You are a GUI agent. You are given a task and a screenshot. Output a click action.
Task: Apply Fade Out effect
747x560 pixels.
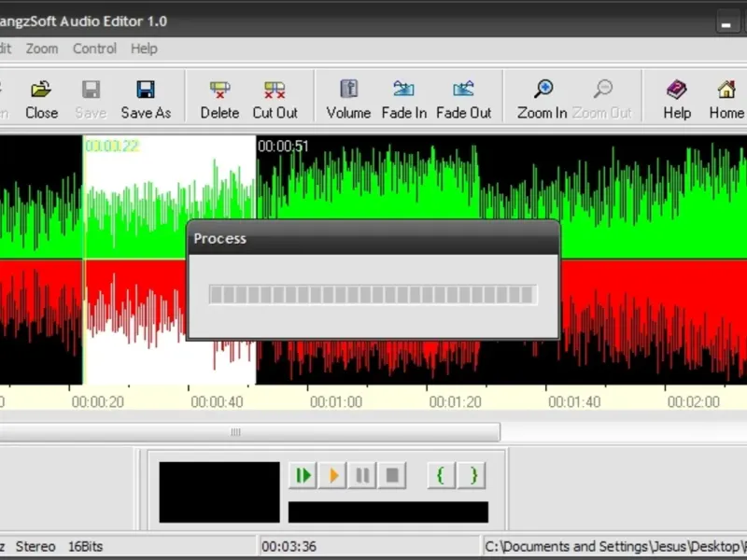(x=463, y=100)
